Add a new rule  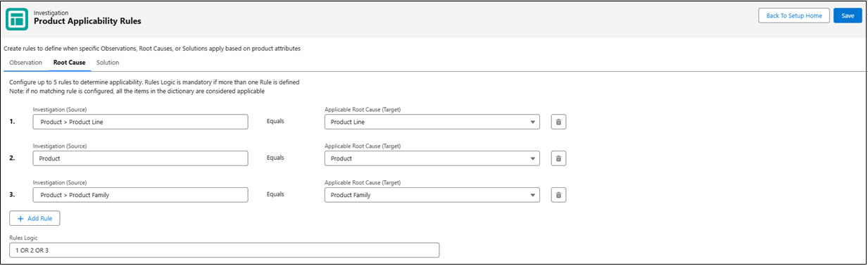coord(34,218)
